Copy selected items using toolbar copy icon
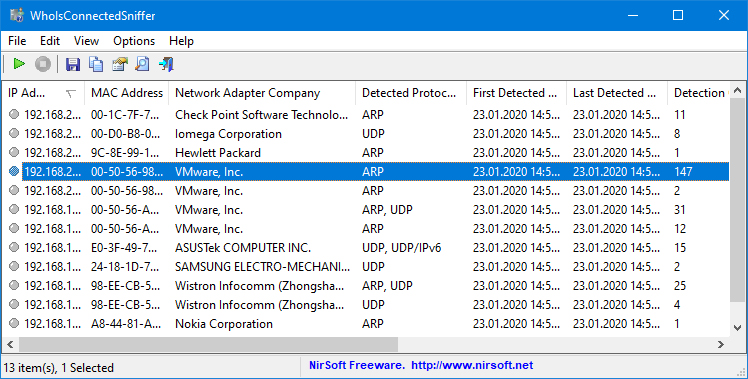748x379 pixels. (x=96, y=64)
